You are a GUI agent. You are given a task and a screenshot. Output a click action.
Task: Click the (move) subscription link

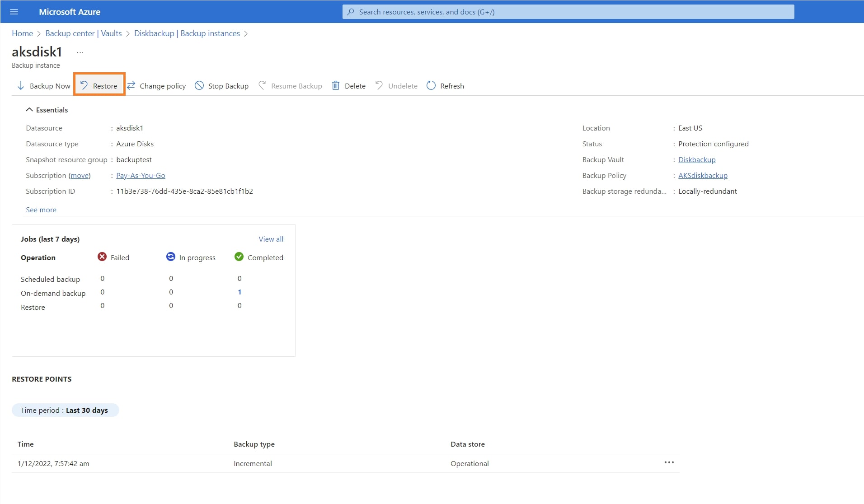point(80,175)
